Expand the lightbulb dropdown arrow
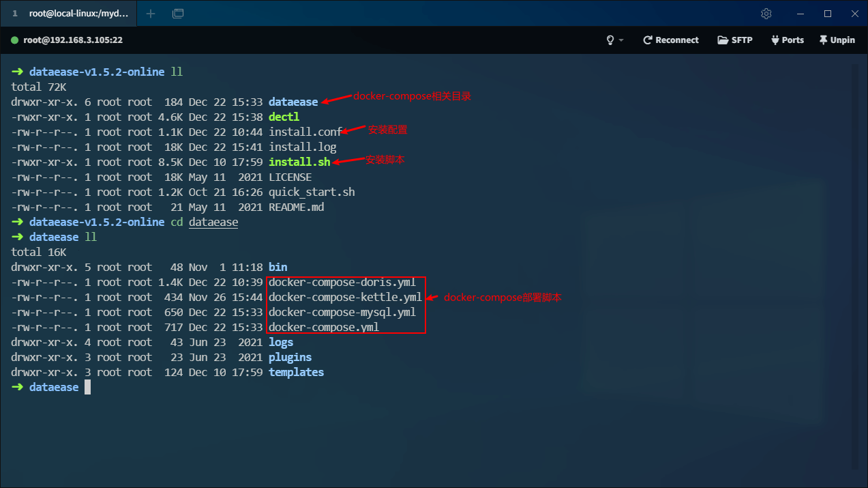Viewport: 868px width, 488px height. [x=621, y=40]
